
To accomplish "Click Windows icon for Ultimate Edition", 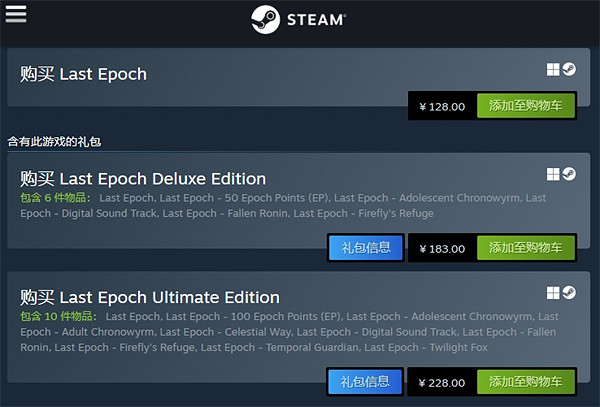I will click(x=552, y=292).
